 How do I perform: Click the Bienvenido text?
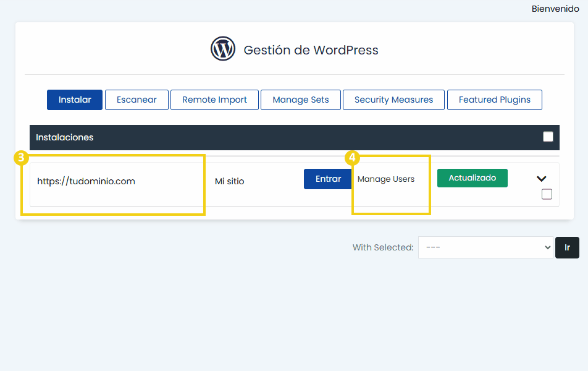(555, 9)
